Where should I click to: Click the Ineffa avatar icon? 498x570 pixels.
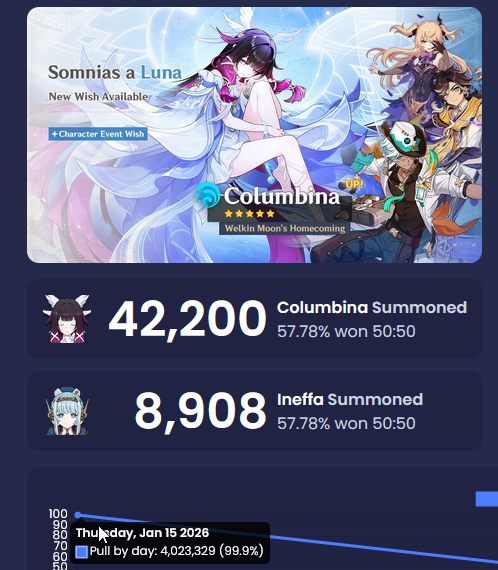[68, 411]
